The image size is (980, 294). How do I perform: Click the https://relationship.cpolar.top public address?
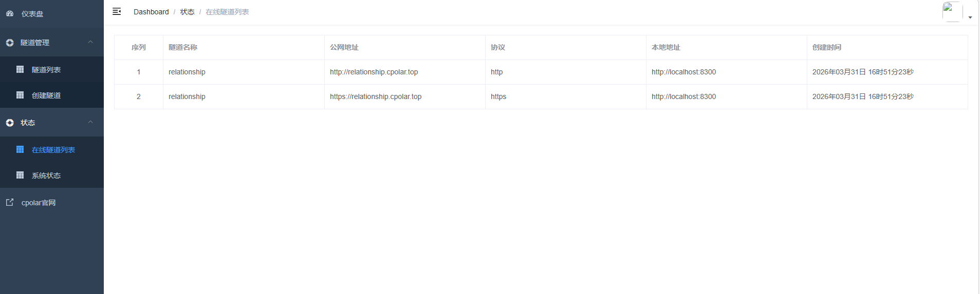click(376, 96)
